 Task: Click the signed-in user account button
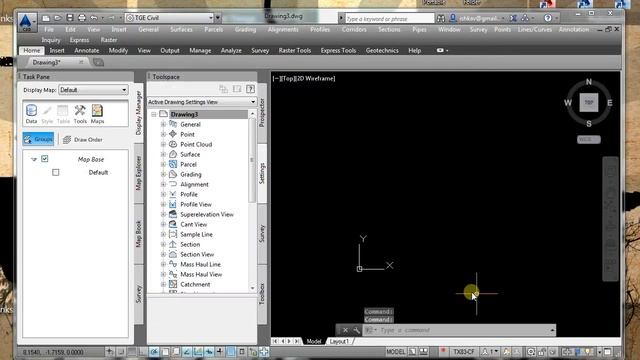click(477, 18)
